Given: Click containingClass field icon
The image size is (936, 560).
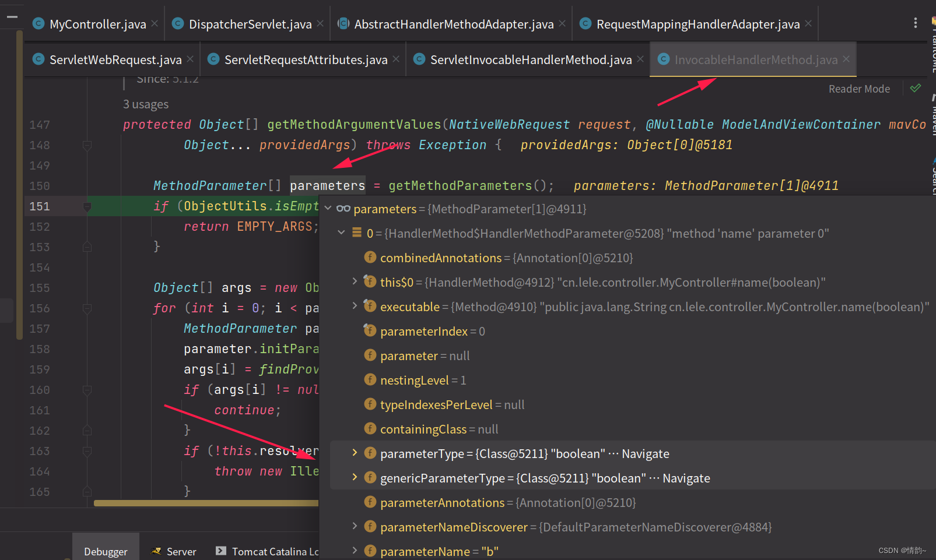Looking at the screenshot, I should (370, 428).
